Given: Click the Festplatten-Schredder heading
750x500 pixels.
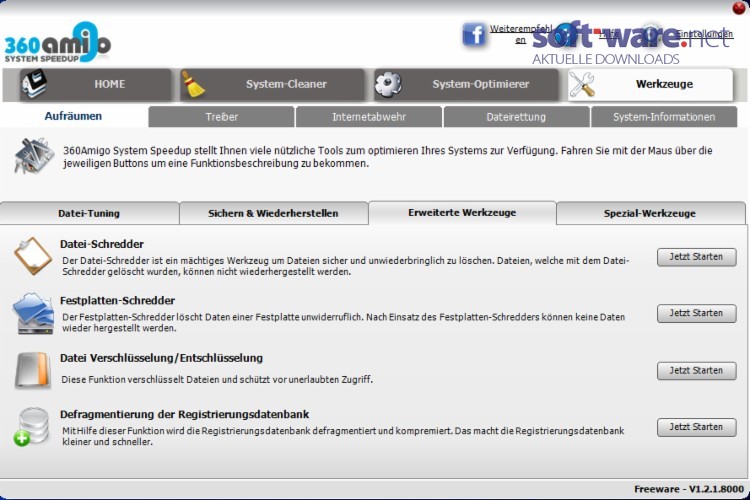Looking at the screenshot, I should click(x=117, y=300).
